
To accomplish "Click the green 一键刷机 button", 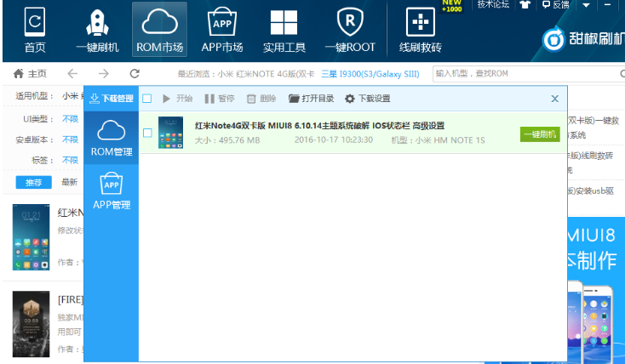I will tap(540, 134).
